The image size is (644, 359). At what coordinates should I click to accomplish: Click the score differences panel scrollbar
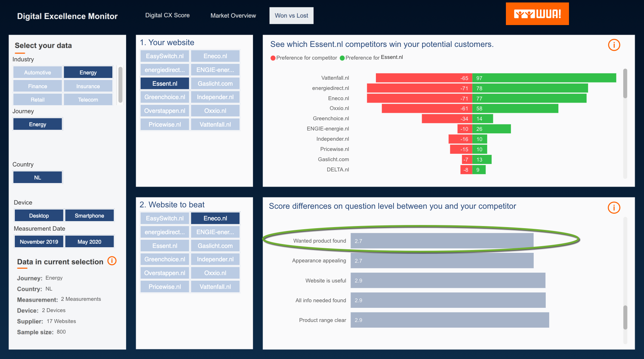(x=625, y=317)
